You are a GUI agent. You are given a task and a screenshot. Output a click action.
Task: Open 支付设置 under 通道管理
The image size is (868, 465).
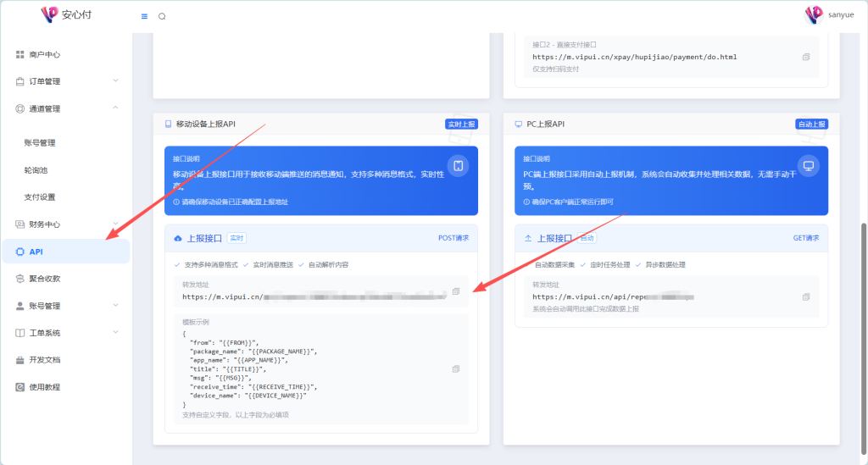[x=40, y=197]
